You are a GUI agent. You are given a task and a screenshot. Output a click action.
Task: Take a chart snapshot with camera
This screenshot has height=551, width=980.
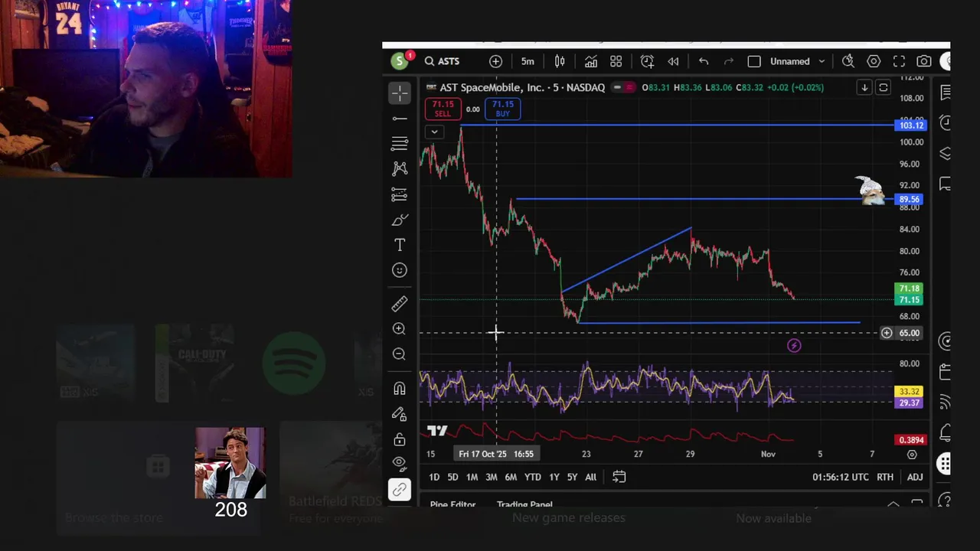coord(924,61)
